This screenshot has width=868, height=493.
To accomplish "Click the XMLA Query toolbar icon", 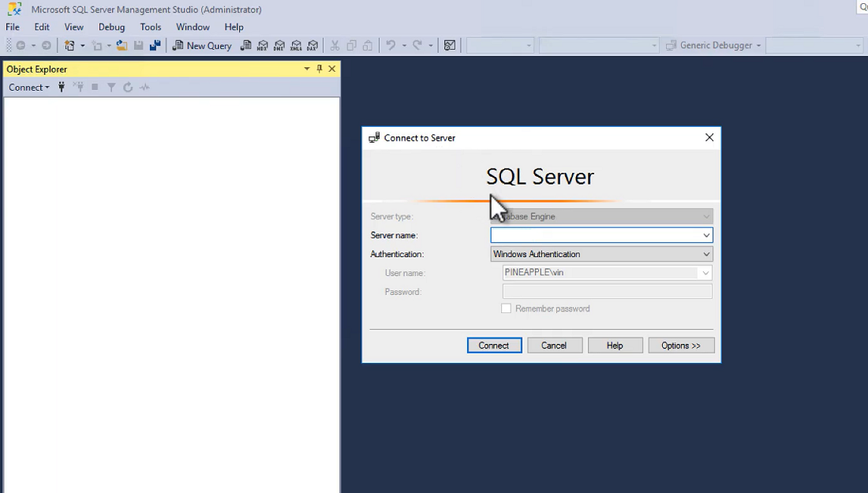I will coord(296,46).
